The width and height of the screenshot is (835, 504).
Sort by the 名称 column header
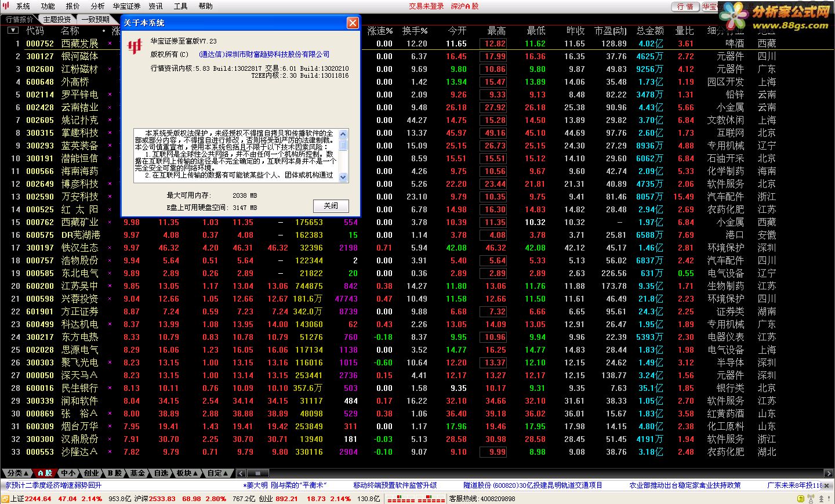coord(70,30)
